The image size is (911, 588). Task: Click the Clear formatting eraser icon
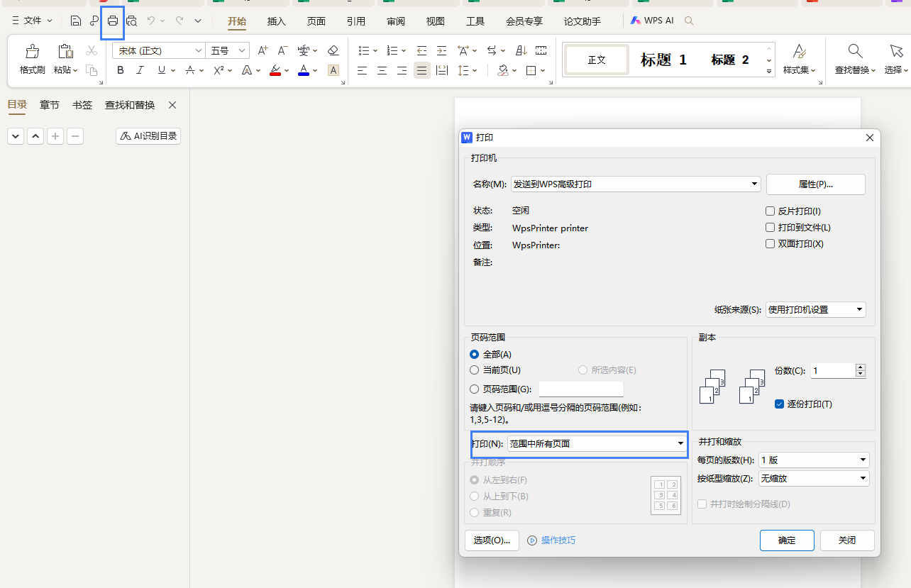pyautogui.click(x=333, y=50)
